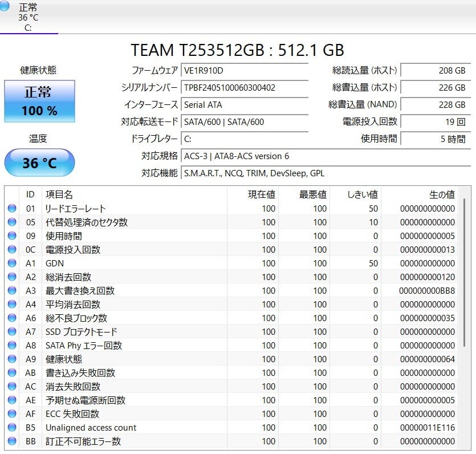Click status orb for Unaligned access count
This screenshot has height=454, width=476.
(11, 428)
